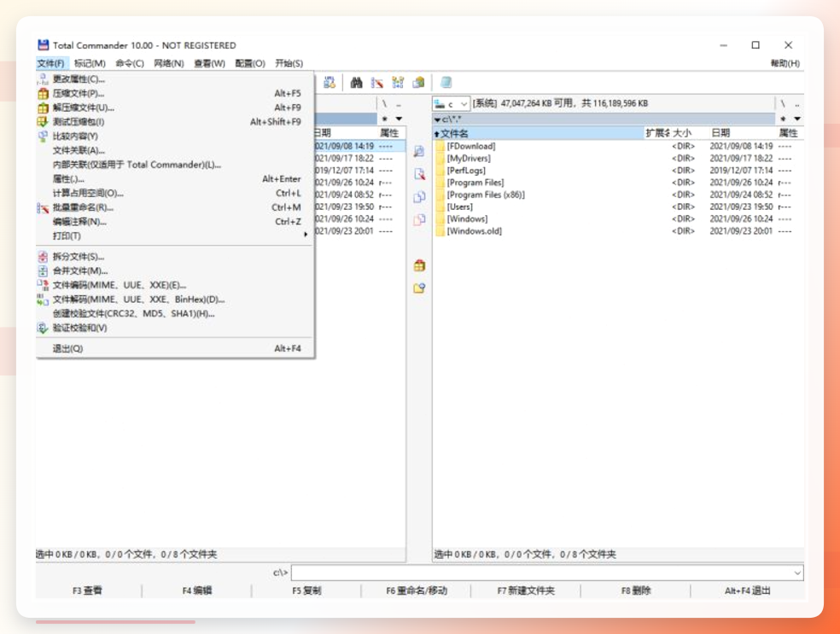Click the folder icon of FDownload

pos(440,146)
